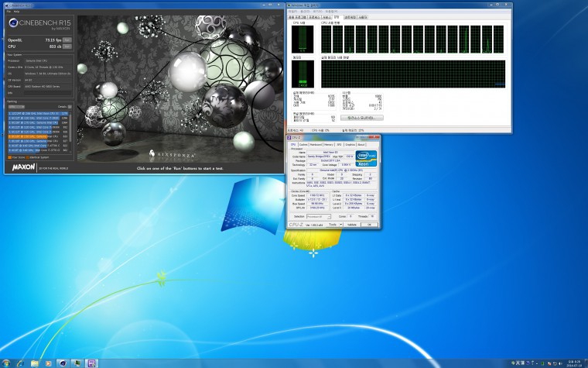Open the Options menu in Task Manager

click(305, 12)
